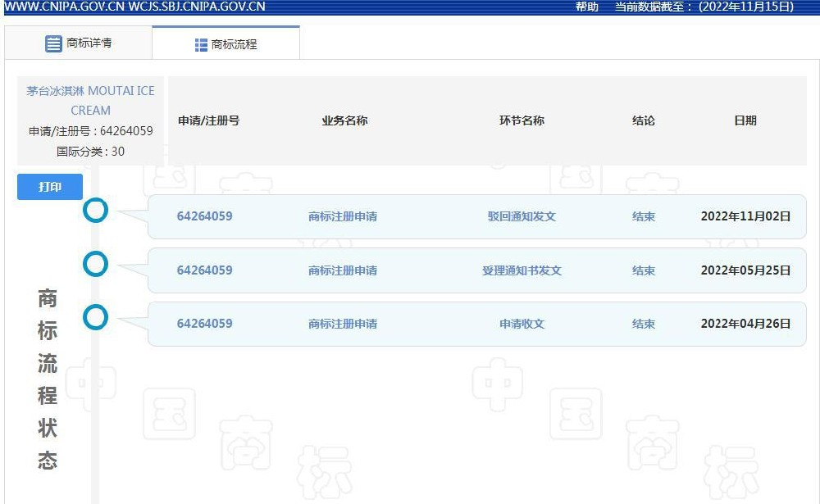Click 商标注册申请 in the 2022年04月26日 row
Image resolution: width=820 pixels, height=504 pixels.
(343, 324)
